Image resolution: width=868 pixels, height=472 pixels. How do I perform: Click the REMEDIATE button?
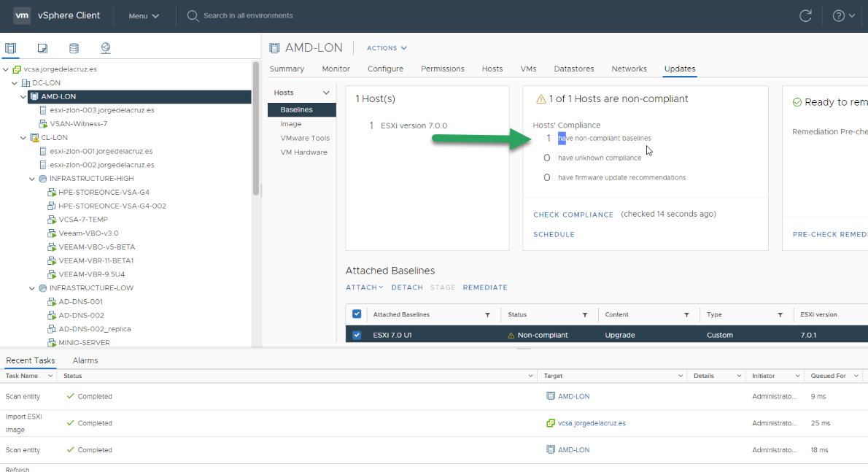pos(485,287)
